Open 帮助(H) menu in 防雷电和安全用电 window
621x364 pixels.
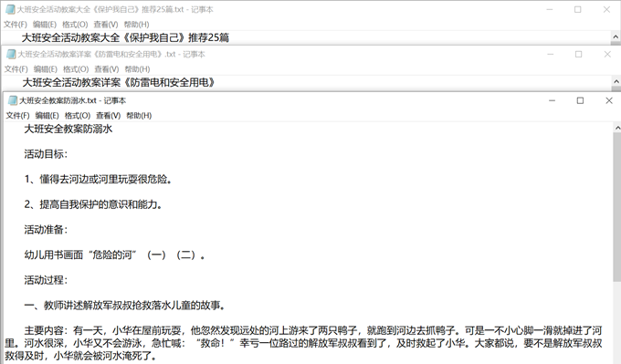tap(137, 69)
